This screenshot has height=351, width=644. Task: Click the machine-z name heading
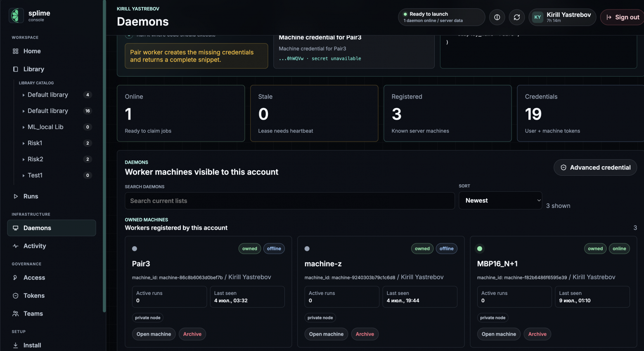coord(323,264)
